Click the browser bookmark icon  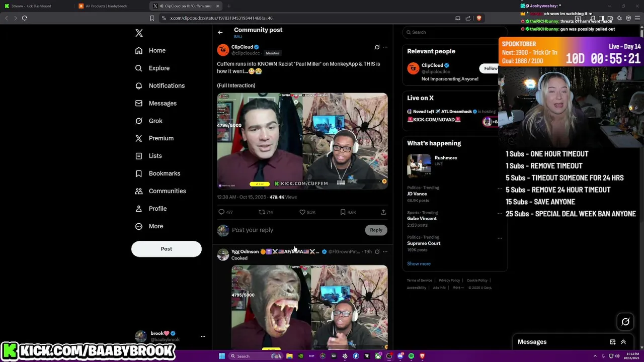pos(152,18)
